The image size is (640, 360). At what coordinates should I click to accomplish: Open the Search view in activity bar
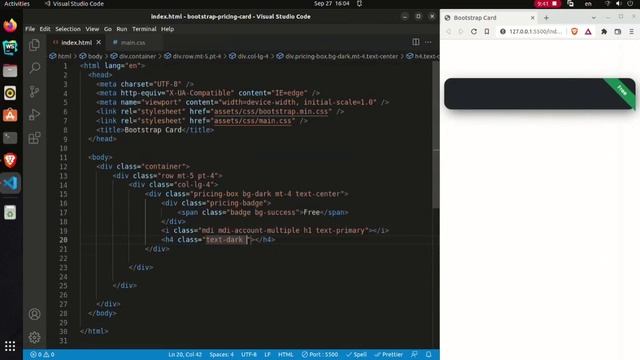[35, 68]
